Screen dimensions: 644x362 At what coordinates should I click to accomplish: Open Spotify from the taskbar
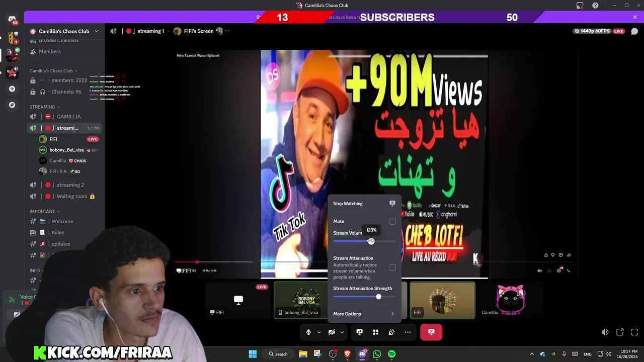click(391, 354)
